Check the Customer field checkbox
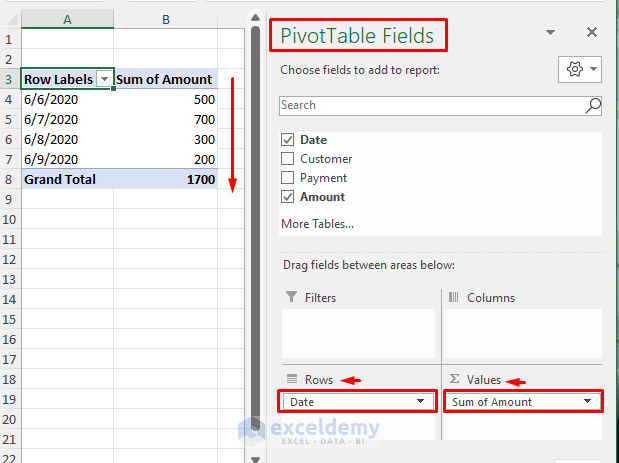This screenshot has height=463, width=619. pos(288,159)
